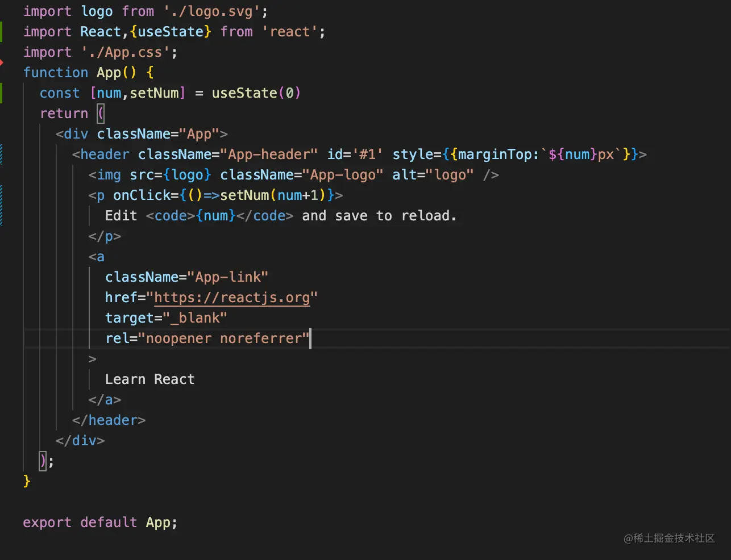Screen dimensions: 731x560
Task: Click 'src={logo}' on the img tag
Action: [x=171, y=175]
